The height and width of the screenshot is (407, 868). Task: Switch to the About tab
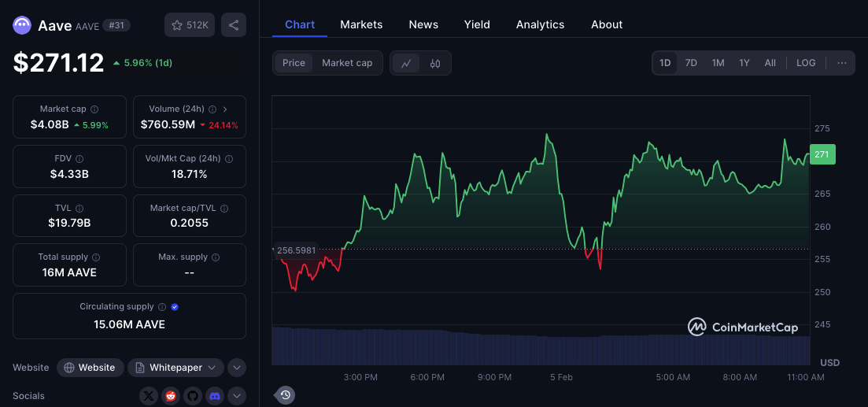pos(607,24)
